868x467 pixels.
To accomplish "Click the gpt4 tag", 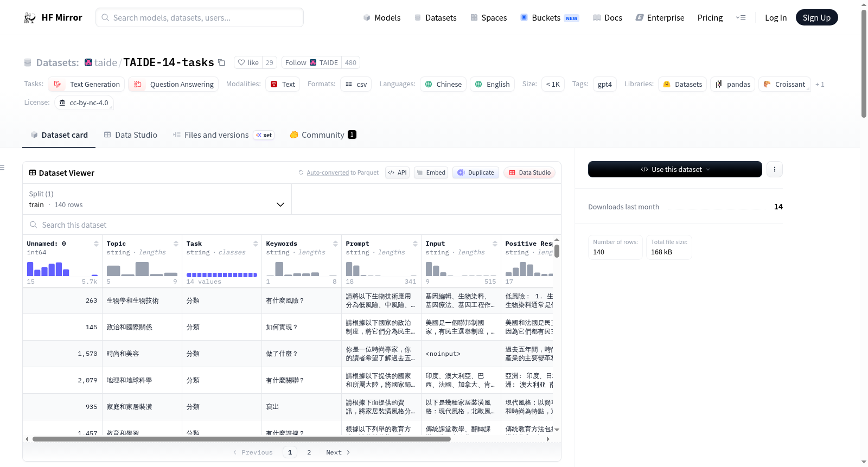I will (605, 84).
